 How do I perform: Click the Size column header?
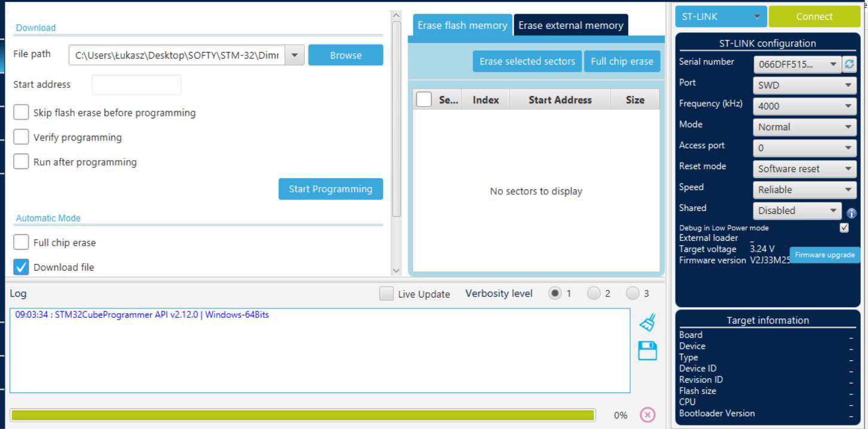click(635, 100)
